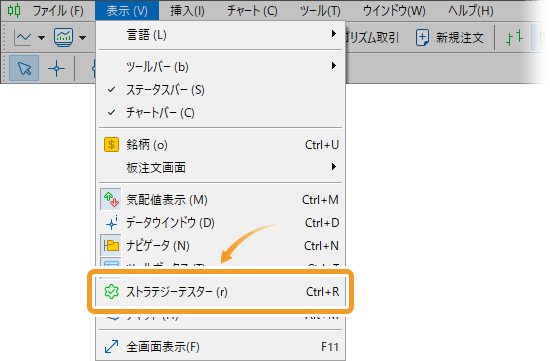Screen dimensions: 550x361
Task: Open the 挿入(I) menu
Action: [187, 11]
